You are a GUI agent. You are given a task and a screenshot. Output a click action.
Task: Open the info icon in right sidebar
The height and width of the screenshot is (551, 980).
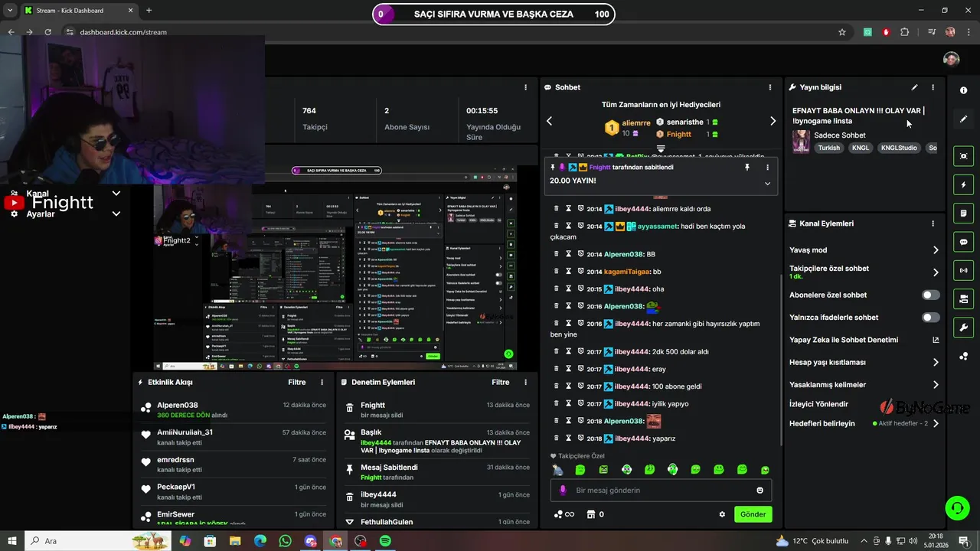coord(963,90)
